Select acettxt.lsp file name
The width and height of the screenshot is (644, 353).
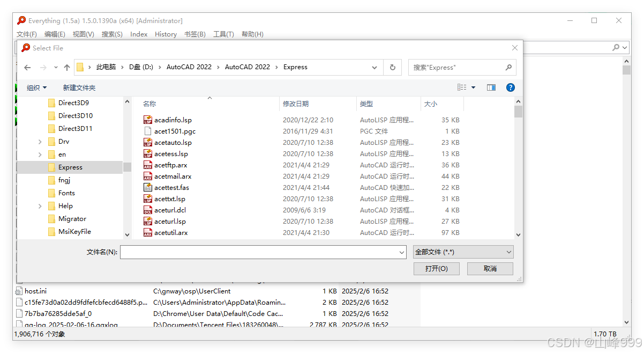169,199
